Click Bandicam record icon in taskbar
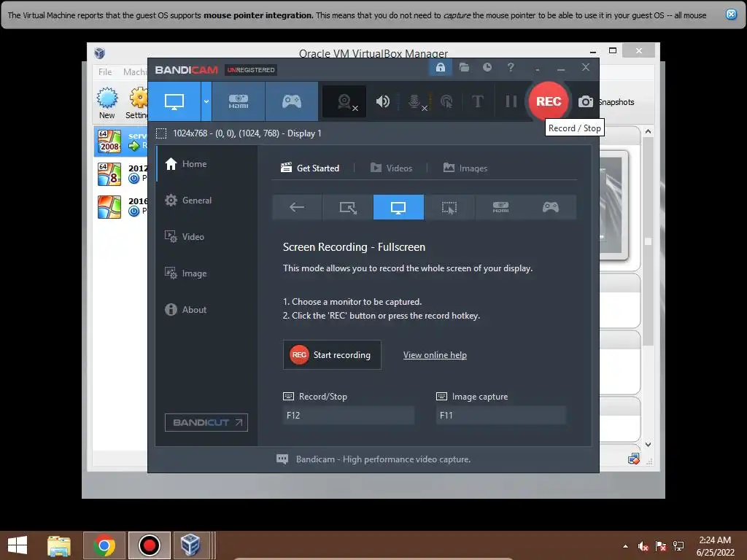747x560 pixels. tap(149, 545)
